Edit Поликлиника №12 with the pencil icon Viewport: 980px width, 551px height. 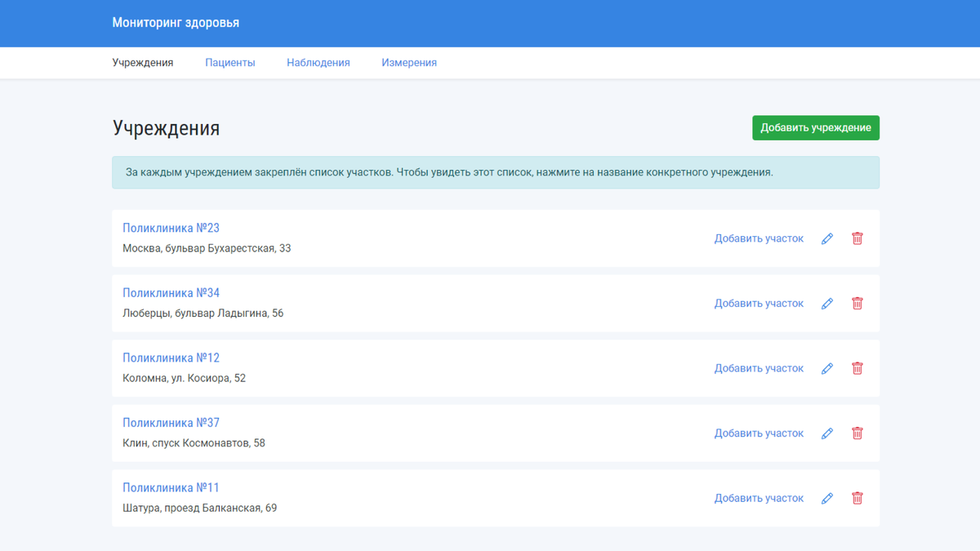click(x=827, y=368)
